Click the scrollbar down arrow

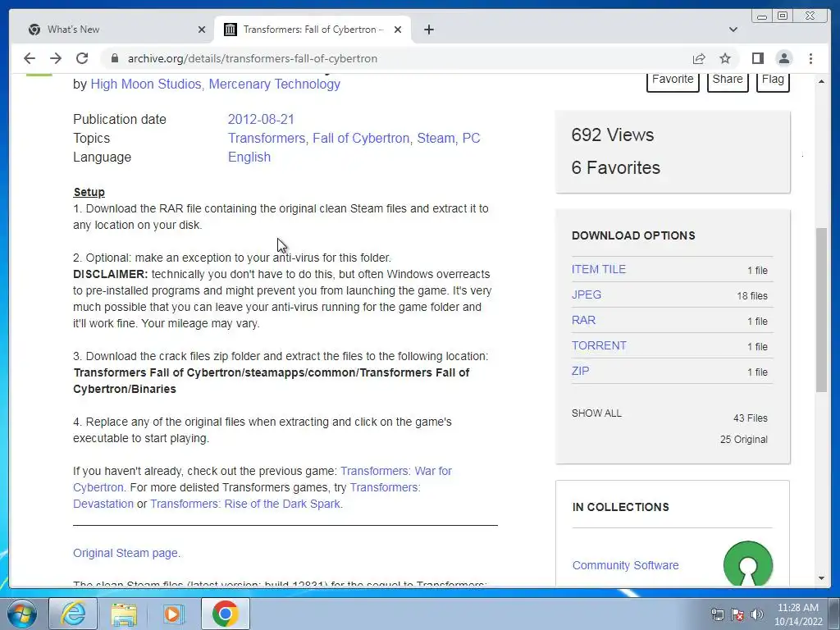click(821, 578)
